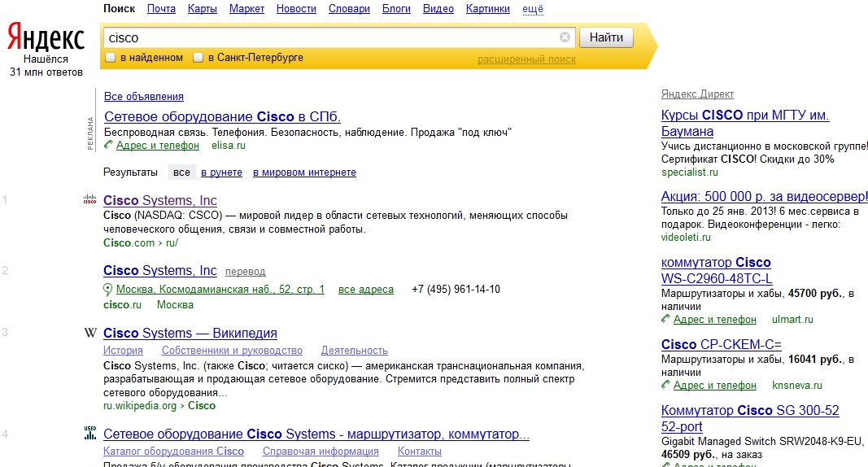Filter results 'в рунете'
The height and width of the screenshot is (467, 868).
tap(221, 172)
